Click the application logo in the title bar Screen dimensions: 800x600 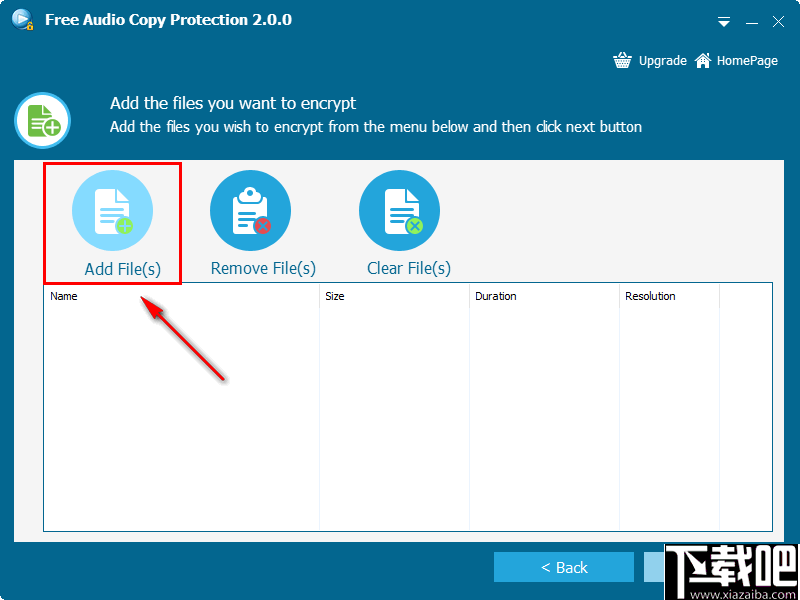pyautogui.click(x=21, y=19)
